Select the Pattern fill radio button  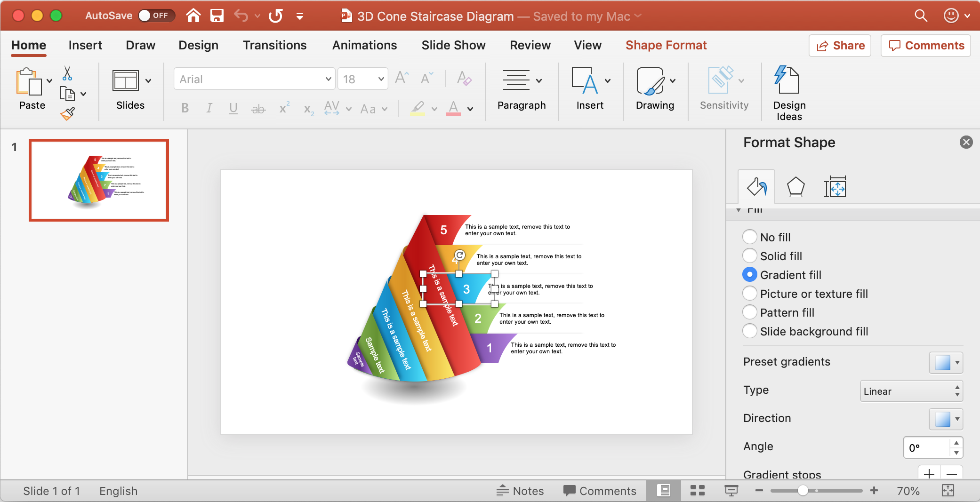point(750,312)
